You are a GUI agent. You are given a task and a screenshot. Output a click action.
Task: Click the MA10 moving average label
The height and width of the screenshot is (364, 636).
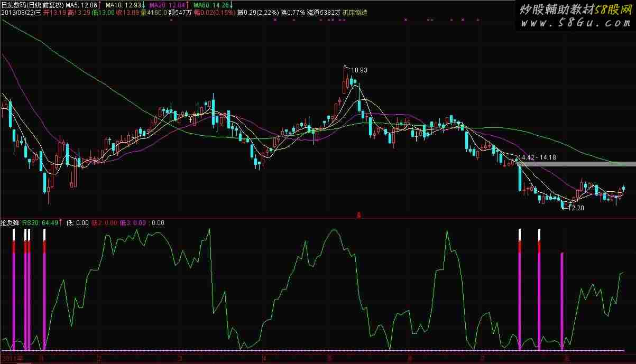[x=125, y=5]
